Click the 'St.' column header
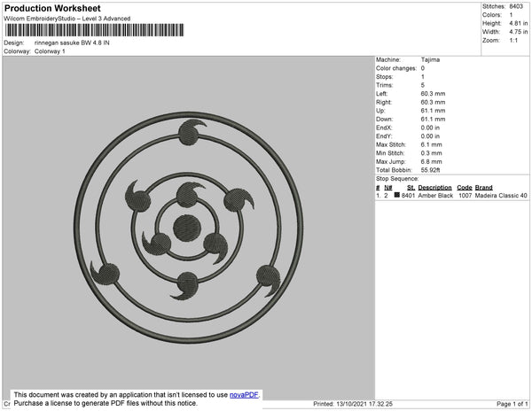532x411 pixels. click(411, 188)
